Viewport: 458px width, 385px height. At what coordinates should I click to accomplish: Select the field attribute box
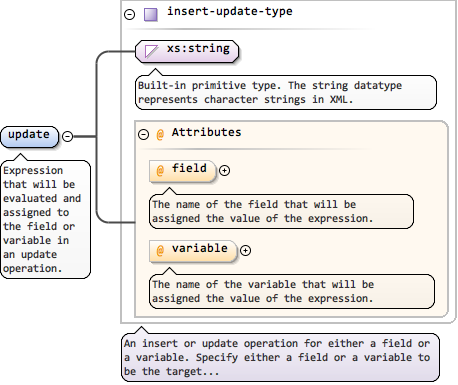[x=183, y=171]
